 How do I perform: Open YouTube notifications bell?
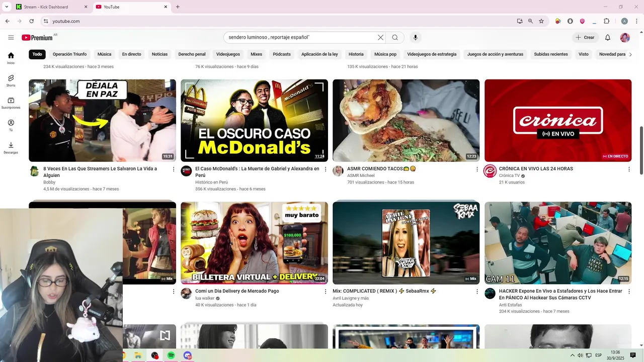pyautogui.click(x=607, y=37)
